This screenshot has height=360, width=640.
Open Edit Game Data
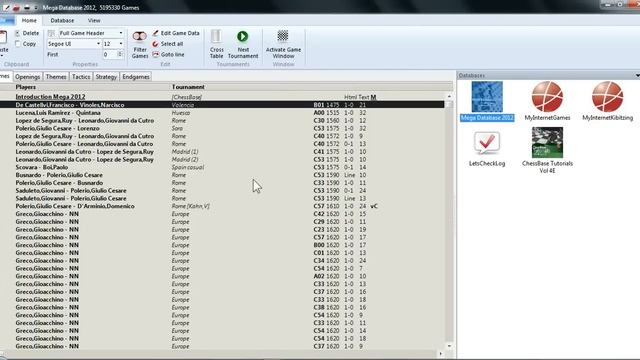[176, 33]
